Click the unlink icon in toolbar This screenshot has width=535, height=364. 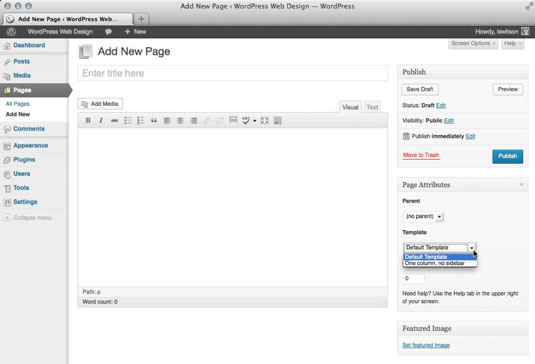click(x=220, y=120)
